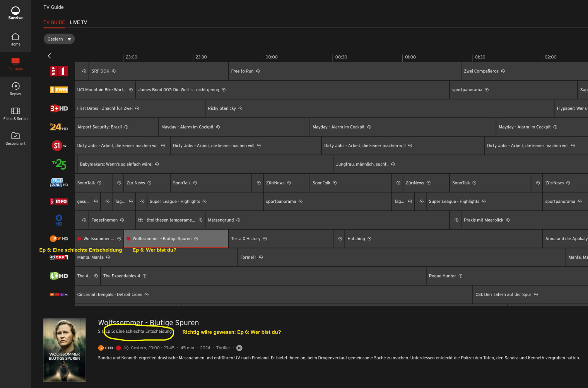Select Terra X History programme
This screenshot has height=388, width=588.
(x=246, y=239)
